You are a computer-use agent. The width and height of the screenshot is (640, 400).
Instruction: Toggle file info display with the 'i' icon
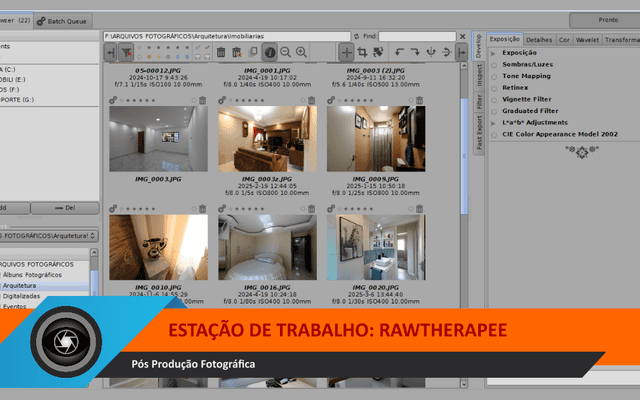pos(269,52)
